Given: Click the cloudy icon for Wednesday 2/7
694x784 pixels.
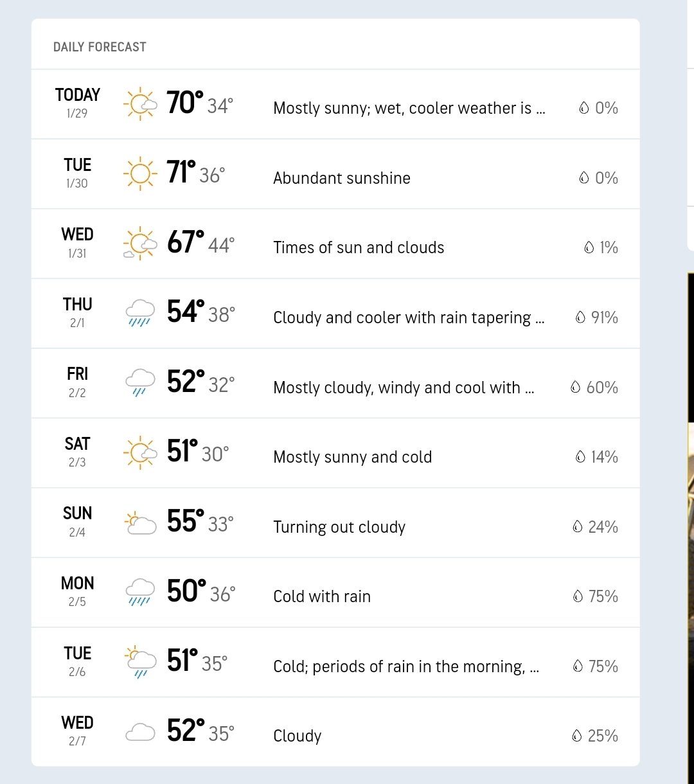Looking at the screenshot, I should coord(140,733).
